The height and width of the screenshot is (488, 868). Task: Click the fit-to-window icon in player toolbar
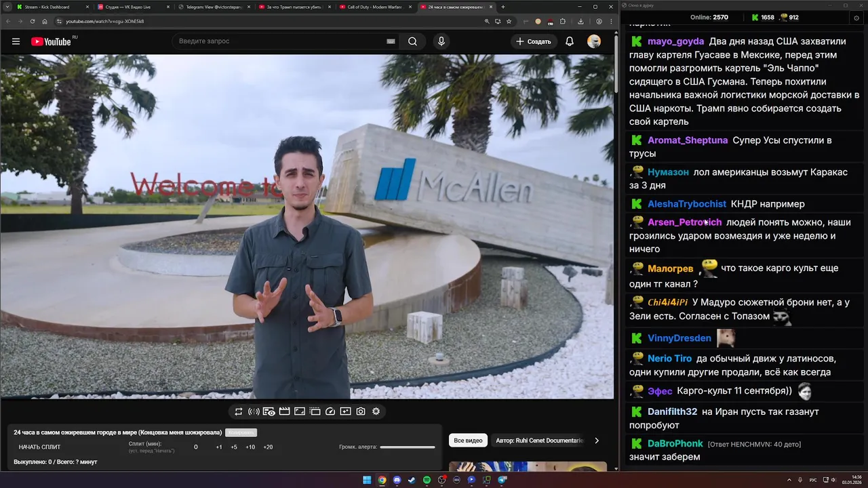[300, 411]
